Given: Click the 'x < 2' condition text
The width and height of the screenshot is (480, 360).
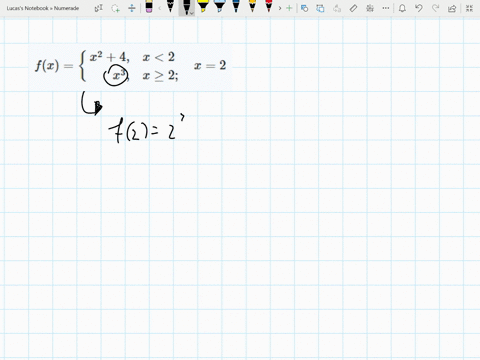Looking at the screenshot, I should pyautogui.click(x=159, y=57).
